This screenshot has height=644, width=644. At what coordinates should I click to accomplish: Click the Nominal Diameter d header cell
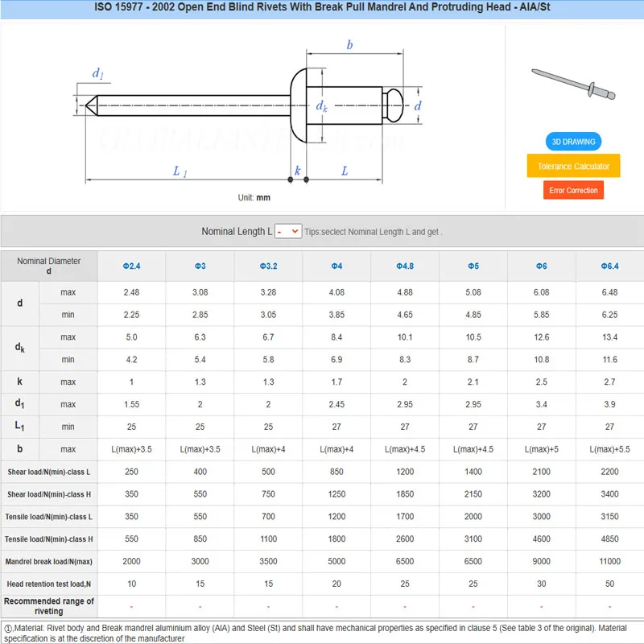(49, 266)
